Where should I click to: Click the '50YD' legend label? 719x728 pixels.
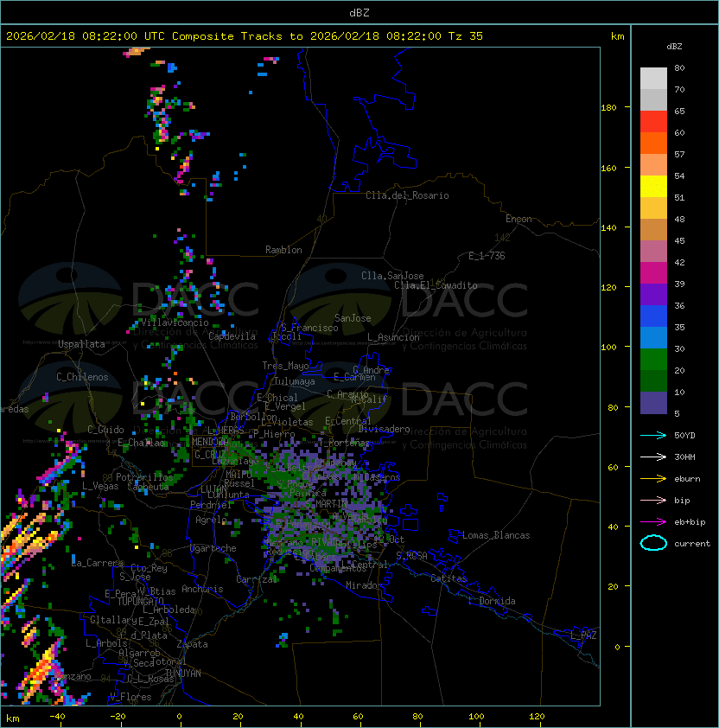point(684,435)
